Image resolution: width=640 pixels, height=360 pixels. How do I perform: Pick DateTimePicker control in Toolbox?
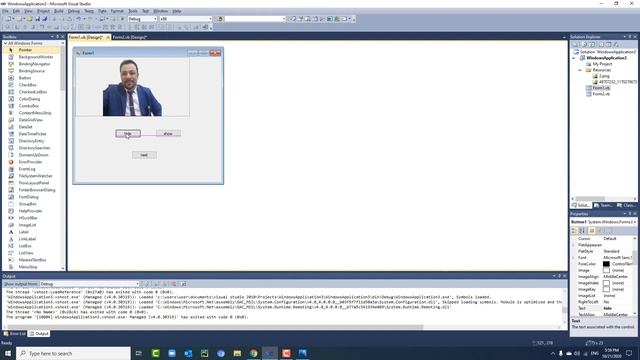coord(33,134)
